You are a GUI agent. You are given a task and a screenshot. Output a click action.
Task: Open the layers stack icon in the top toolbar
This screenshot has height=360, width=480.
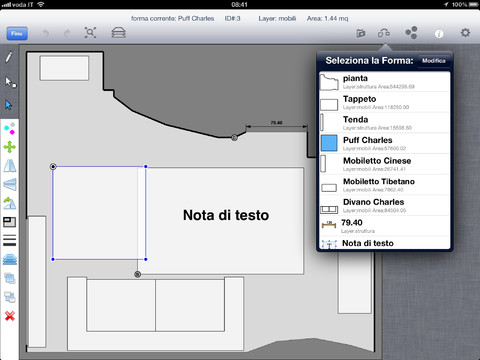click(x=118, y=33)
